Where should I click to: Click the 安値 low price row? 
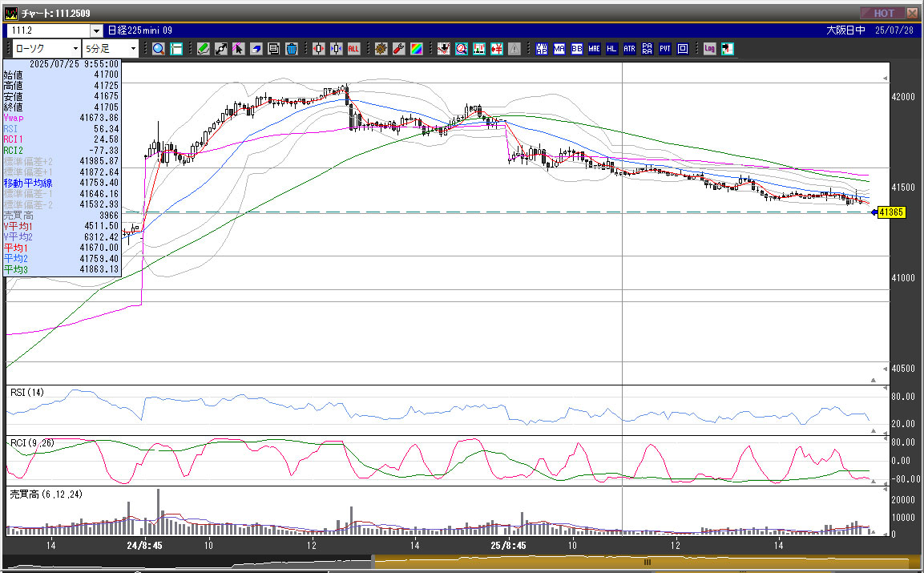pyautogui.click(x=61, y=96)
